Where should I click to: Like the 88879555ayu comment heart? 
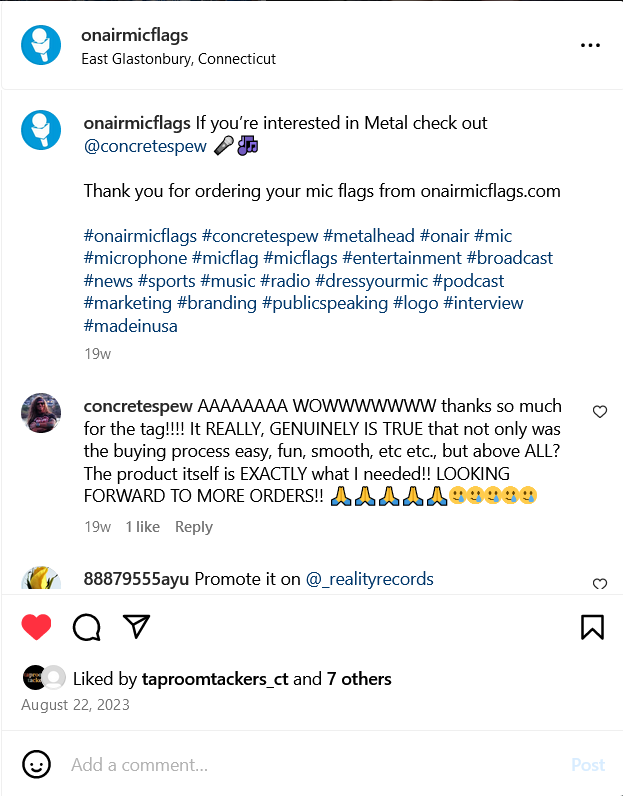point(600,584)
